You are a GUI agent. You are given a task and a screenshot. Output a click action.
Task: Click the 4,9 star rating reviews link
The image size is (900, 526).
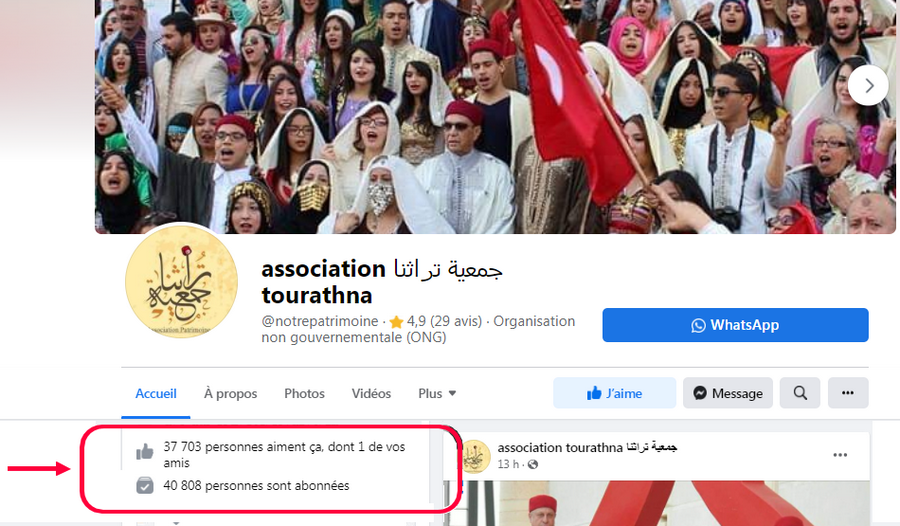[x=444, y=321]
